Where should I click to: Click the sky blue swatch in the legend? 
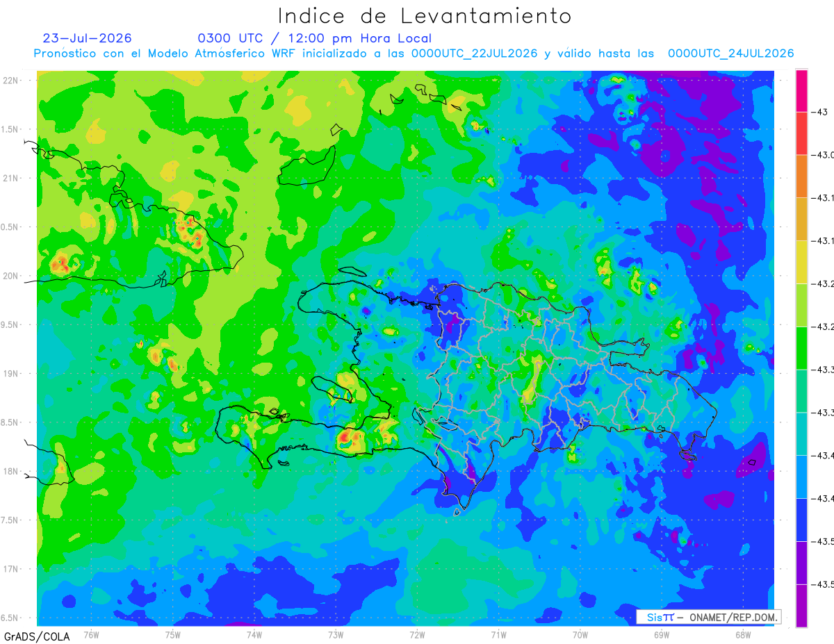click(801, 477)
